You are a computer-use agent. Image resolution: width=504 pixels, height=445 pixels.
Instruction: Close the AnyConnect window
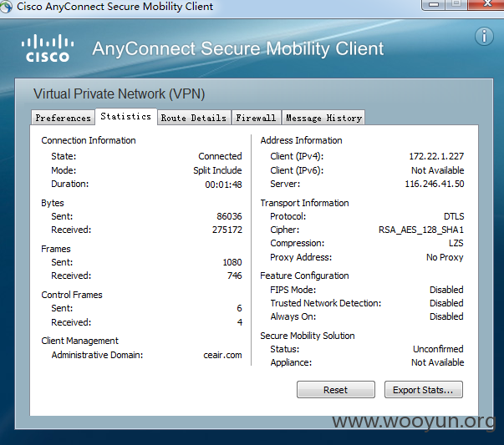[x=487, y=4]
